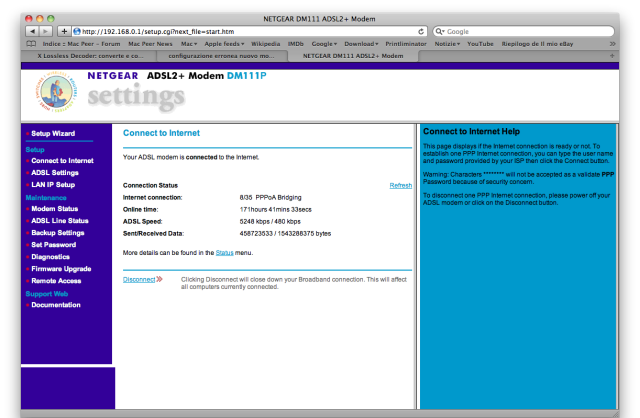Switch to configurazione erronea nuovo tab
Image resolution: width=640 pixels, height=418 pixels.
(222, 56)
